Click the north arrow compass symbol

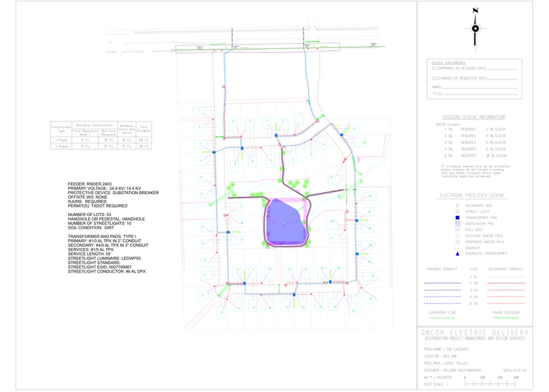475,28
